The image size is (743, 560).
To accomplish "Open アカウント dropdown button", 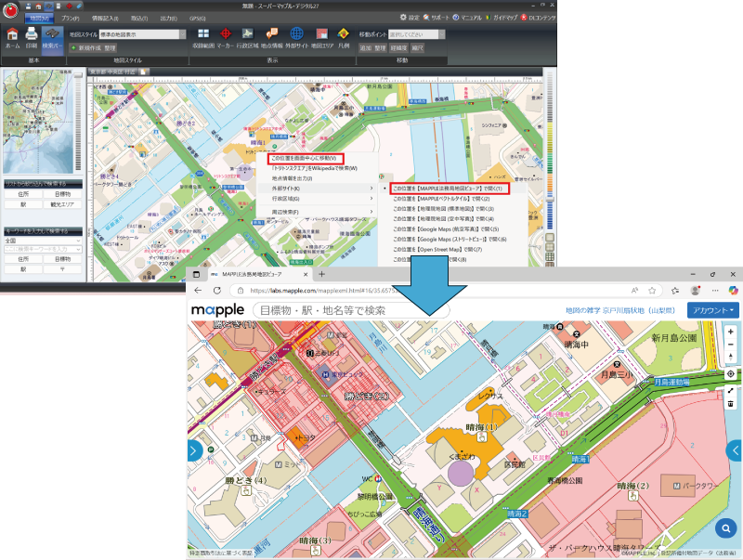I will [x=713, y=310].
